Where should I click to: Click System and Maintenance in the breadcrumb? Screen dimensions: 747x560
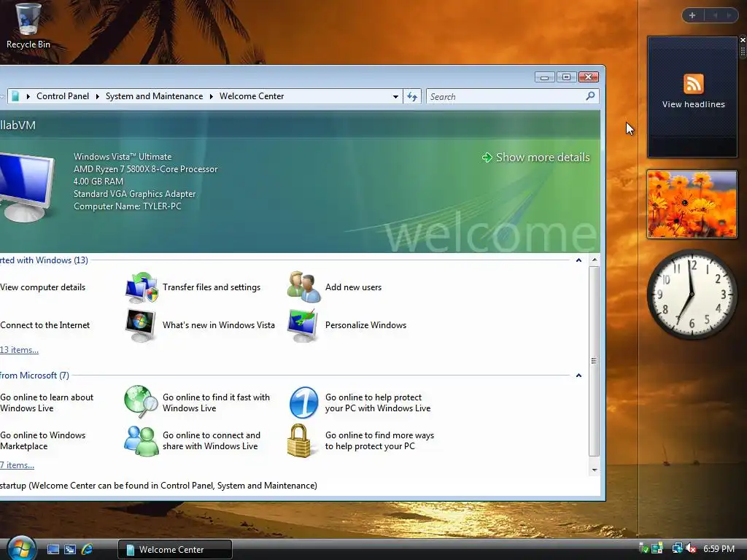(x=154, y=96)
